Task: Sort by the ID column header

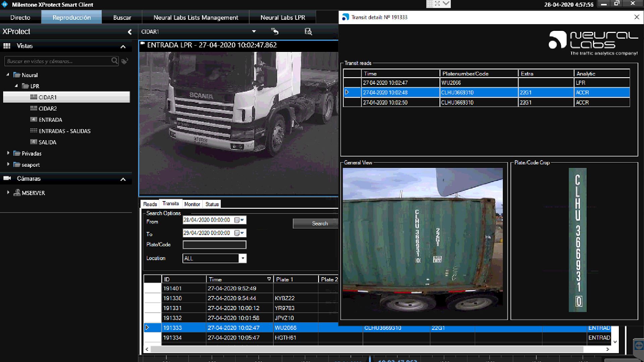Action: (184, 279)
